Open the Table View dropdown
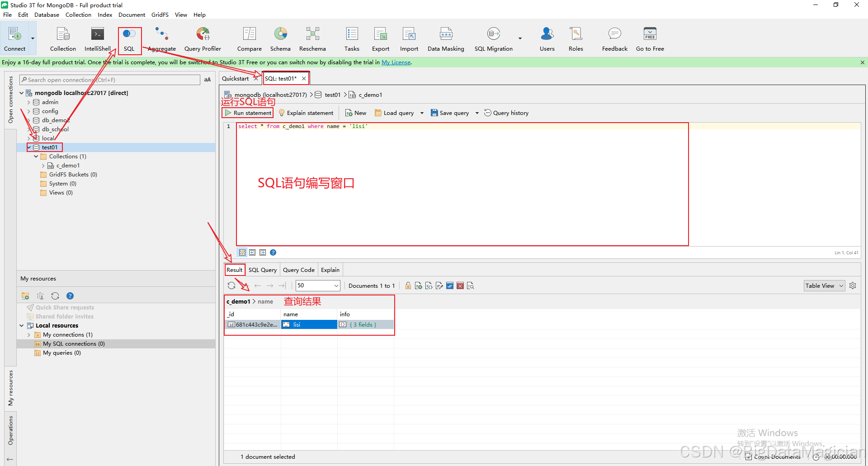This screenshot has height=466, width=868. tap(824, 285)
